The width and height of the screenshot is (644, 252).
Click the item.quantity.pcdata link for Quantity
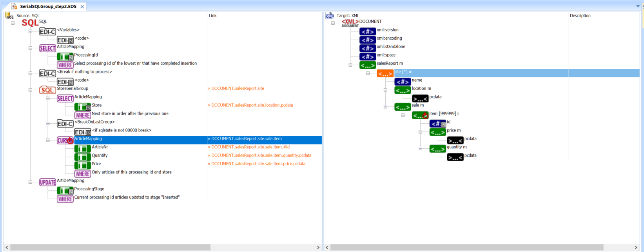point(261,155)
